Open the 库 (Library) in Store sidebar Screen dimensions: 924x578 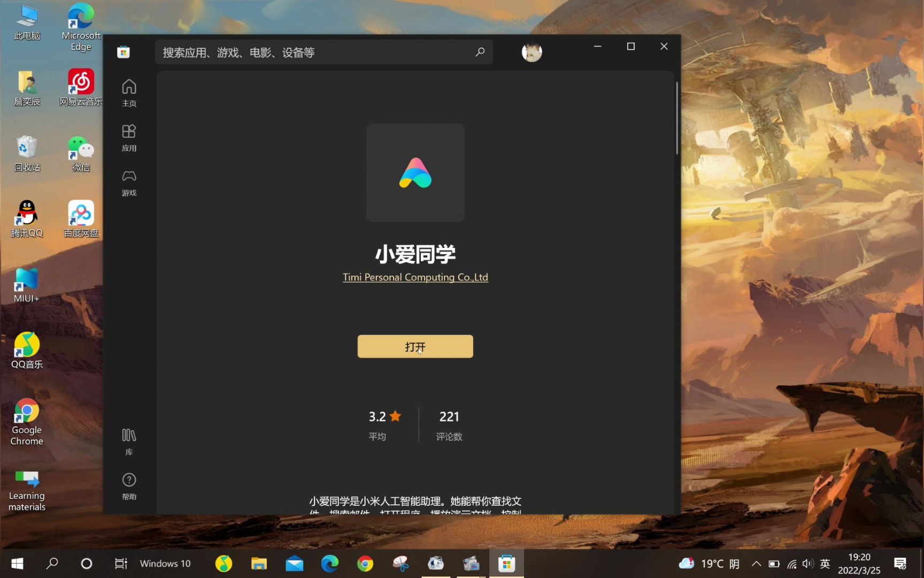tap(129, 442)
